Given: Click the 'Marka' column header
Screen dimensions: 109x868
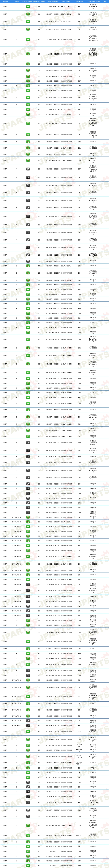Looking at the screenshot, I should point(5,1).
